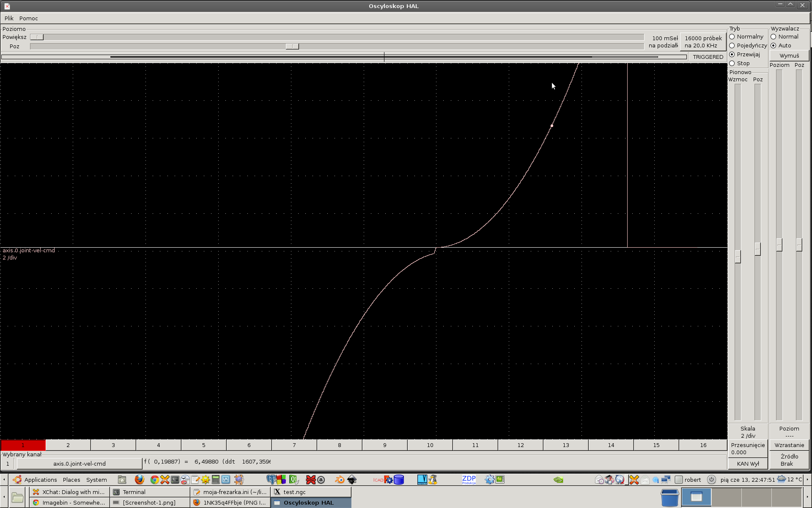Launch the calculator panel icon
This screenshot has height=508, width=812.
pyautogui.click(x=216, y=480)
